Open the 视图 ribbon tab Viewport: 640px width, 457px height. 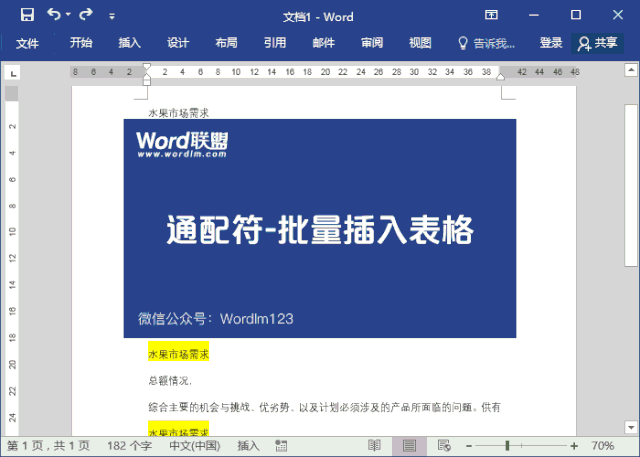point(420,43)
